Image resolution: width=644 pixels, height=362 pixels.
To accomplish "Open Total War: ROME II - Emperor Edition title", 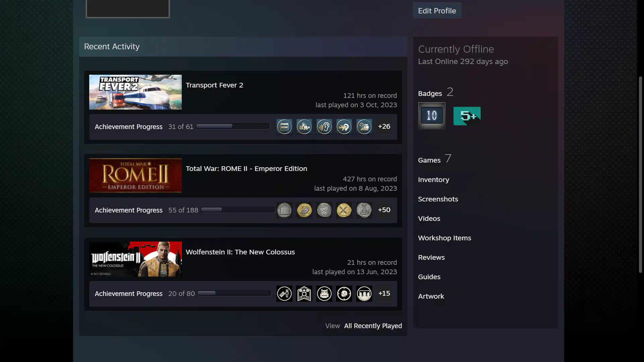I will (x=246, y=169).
